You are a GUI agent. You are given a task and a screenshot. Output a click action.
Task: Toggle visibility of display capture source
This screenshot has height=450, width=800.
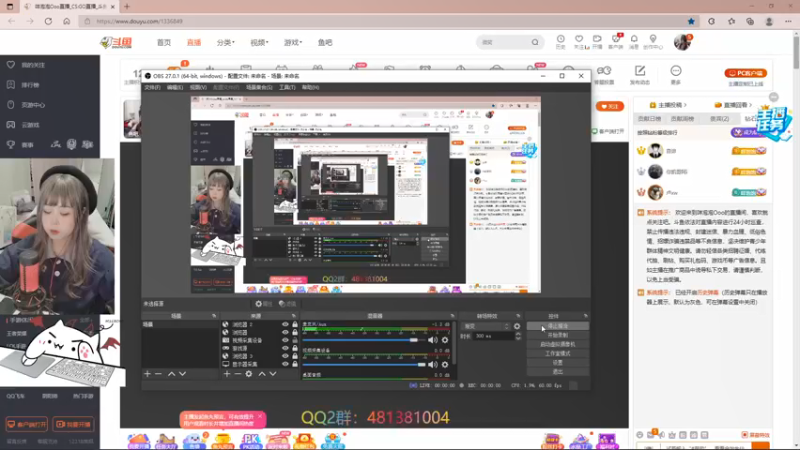point(285,364)
